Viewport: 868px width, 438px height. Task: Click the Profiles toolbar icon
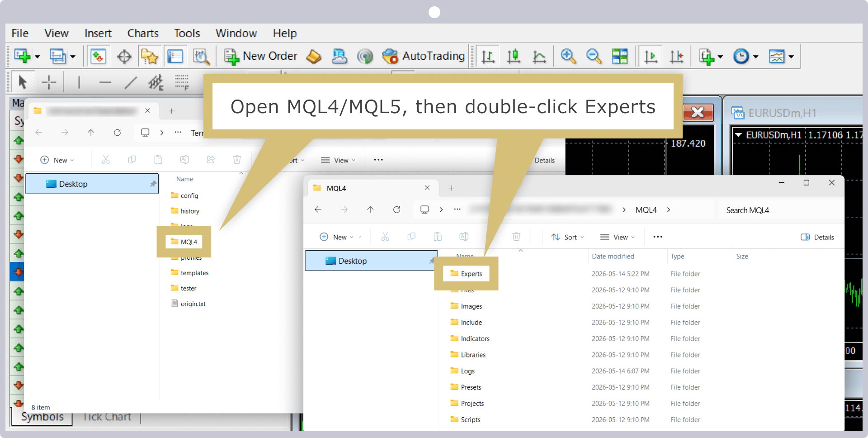57,56
